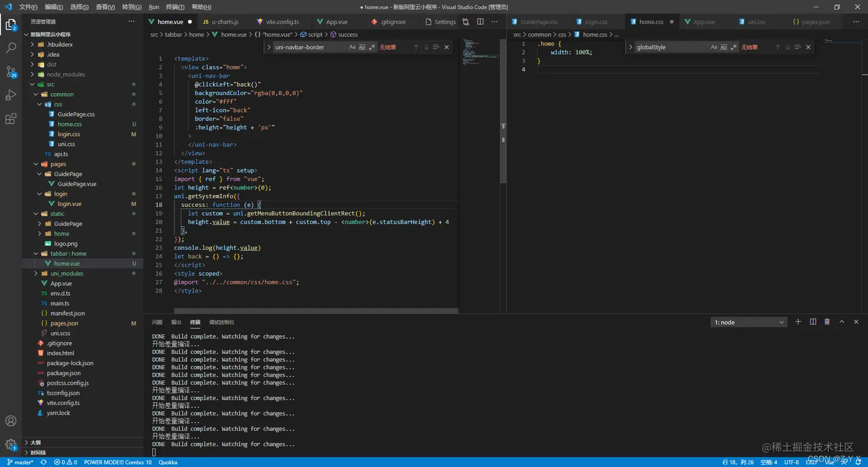Kill the terminal with trash icon
This screenshot has width=868, height=467.
pyautogui.click(x=827, y=322)
